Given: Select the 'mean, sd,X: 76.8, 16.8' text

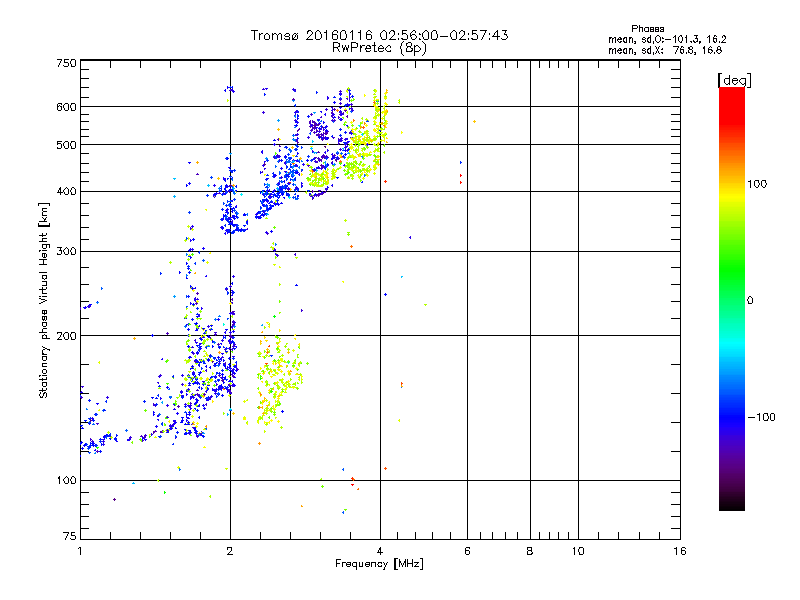Looking at the screenshot, I should click(x=665, y=50).
